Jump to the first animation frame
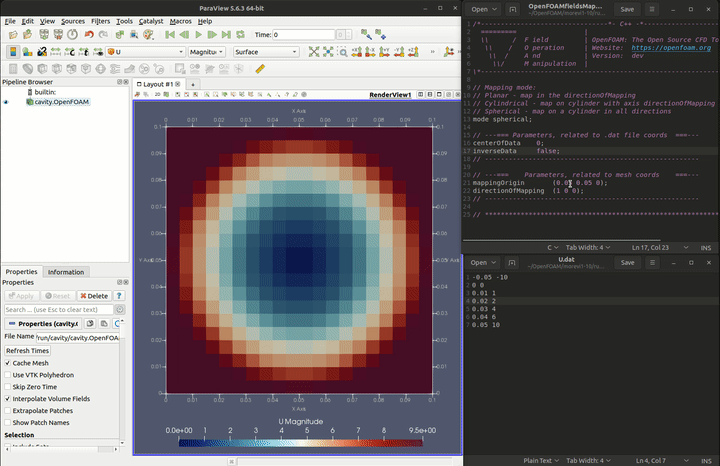The image size is (720, 466). pyautogui.click(x=170, y=34)
